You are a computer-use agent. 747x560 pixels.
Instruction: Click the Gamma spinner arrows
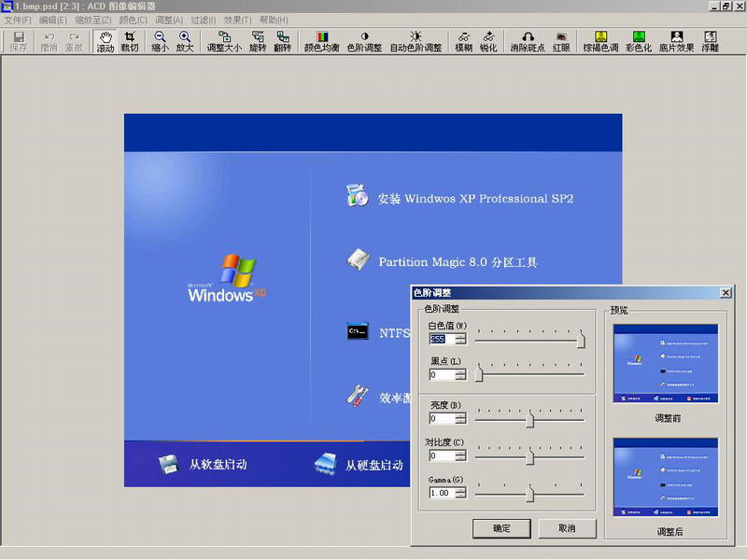(460, 493)
